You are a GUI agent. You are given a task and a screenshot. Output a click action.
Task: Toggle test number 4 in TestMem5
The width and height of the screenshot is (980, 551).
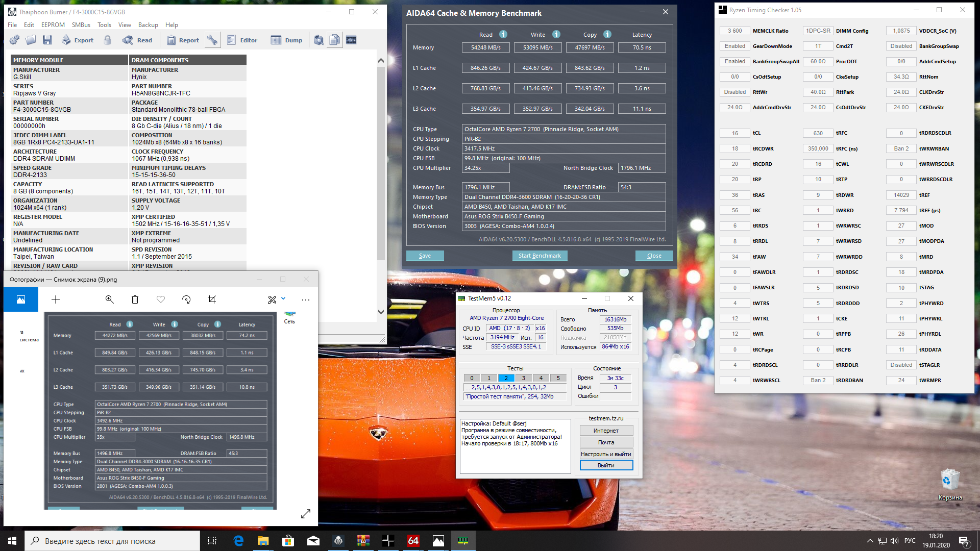click(x=541, y=378)
